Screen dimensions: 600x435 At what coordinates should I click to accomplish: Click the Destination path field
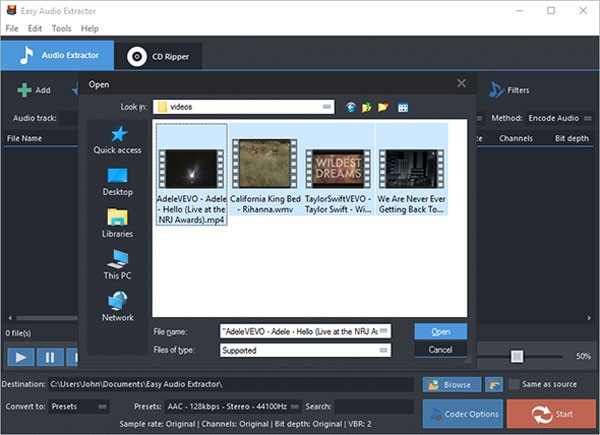[231, 384]
